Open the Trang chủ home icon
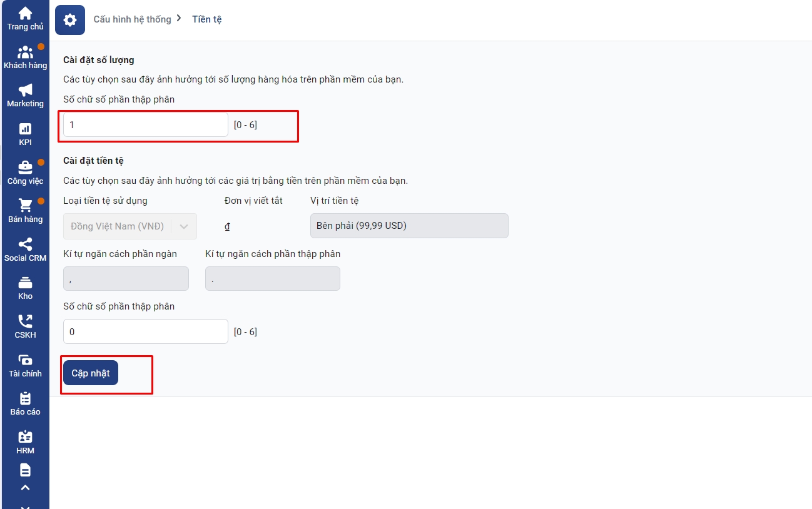 [25, 14]
